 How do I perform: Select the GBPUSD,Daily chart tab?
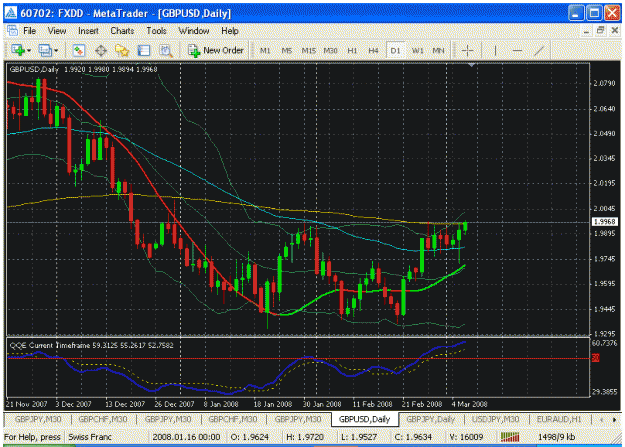click(364, 419)
